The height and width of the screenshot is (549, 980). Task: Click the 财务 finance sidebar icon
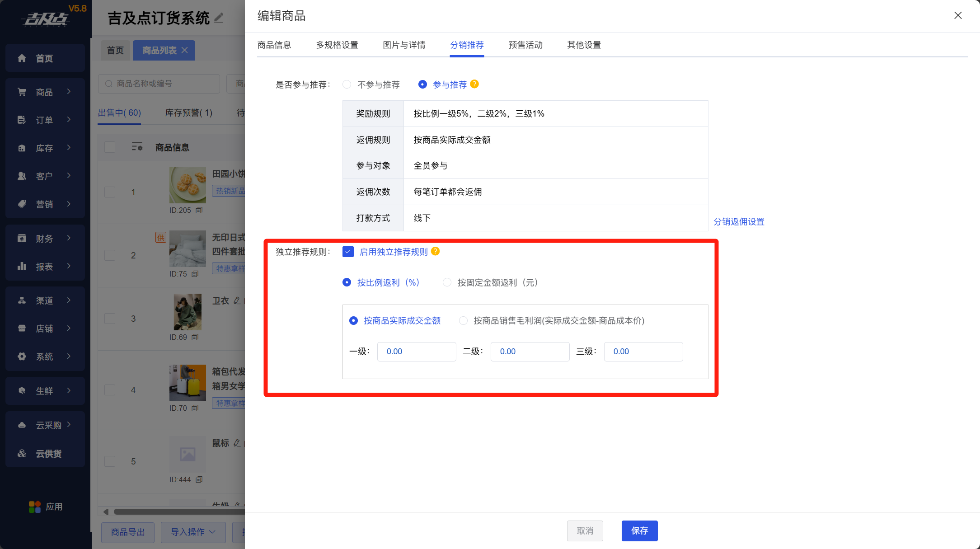coord(22,239)
